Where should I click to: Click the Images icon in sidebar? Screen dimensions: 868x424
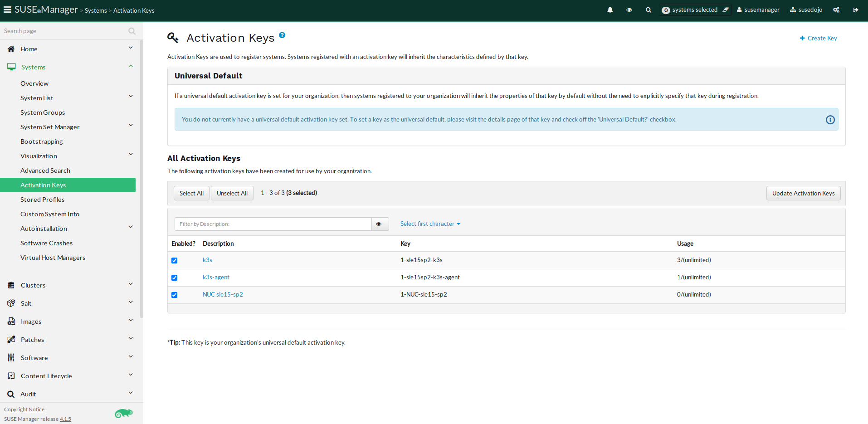click(11, 322)
